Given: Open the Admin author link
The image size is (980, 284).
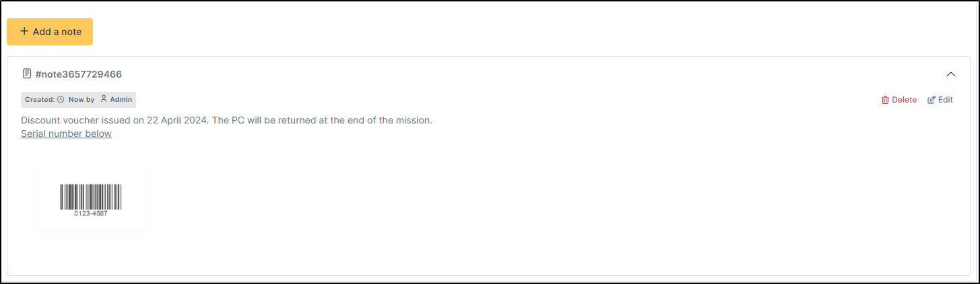Looking at the screenshot, I should point(121,100).
